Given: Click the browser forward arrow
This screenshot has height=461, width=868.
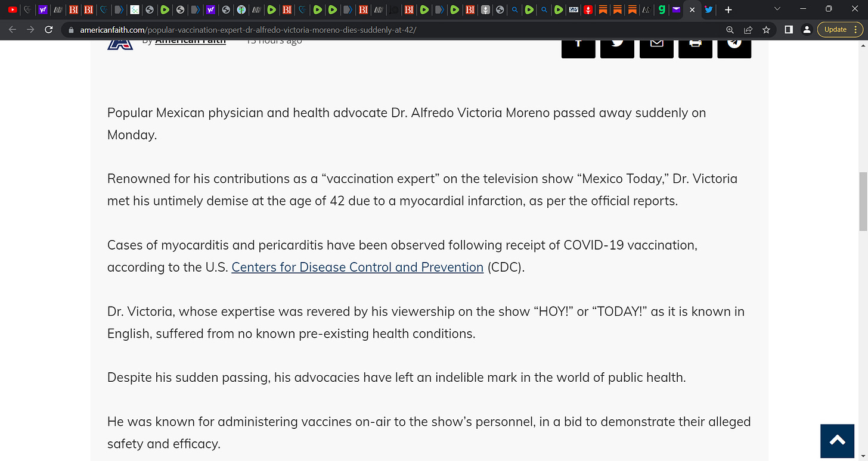Looking at the screenshot, I should tap(30, 30).
